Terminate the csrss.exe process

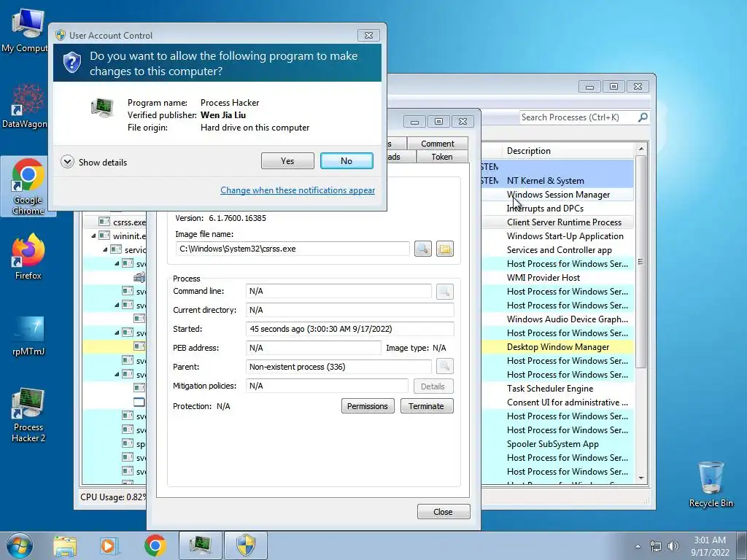pyautogui.click(x=426, y=405)
